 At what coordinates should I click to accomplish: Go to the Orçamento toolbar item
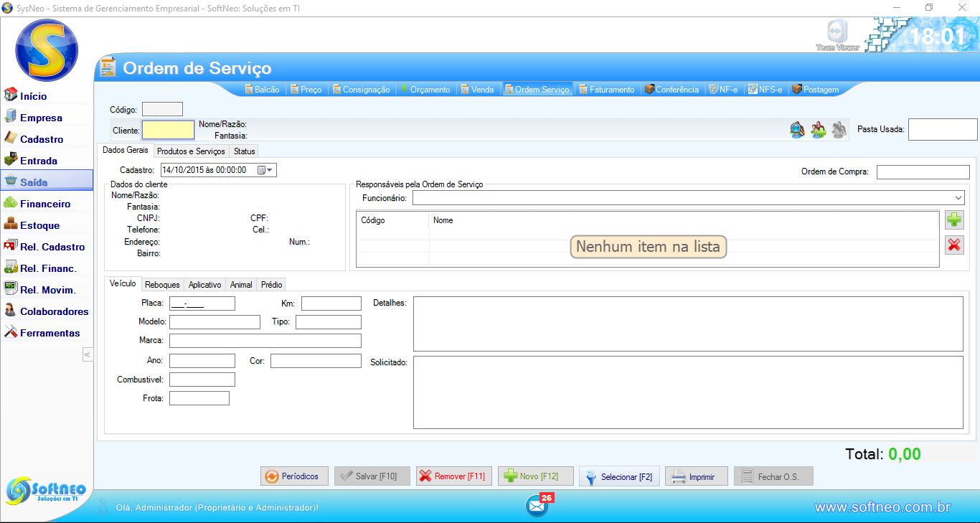pos(425,90)
